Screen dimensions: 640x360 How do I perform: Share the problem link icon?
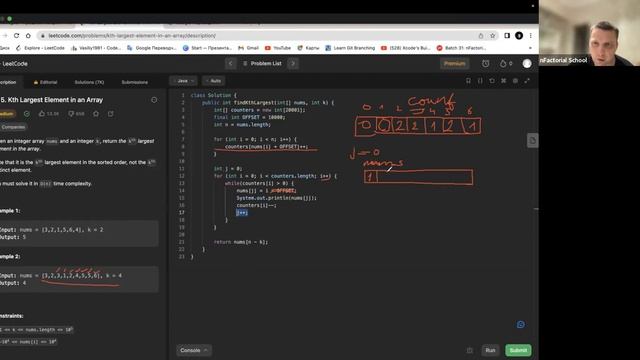click(x=111, y=114)
